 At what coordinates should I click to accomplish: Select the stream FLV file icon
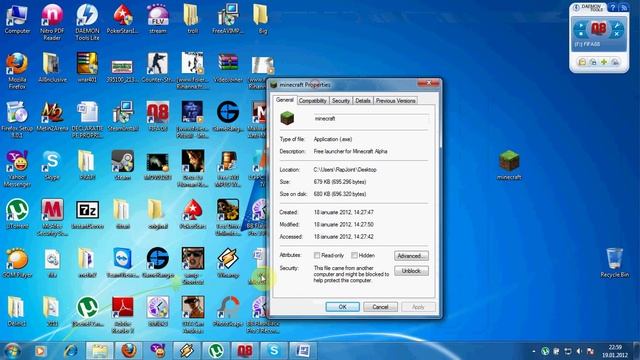158,19
